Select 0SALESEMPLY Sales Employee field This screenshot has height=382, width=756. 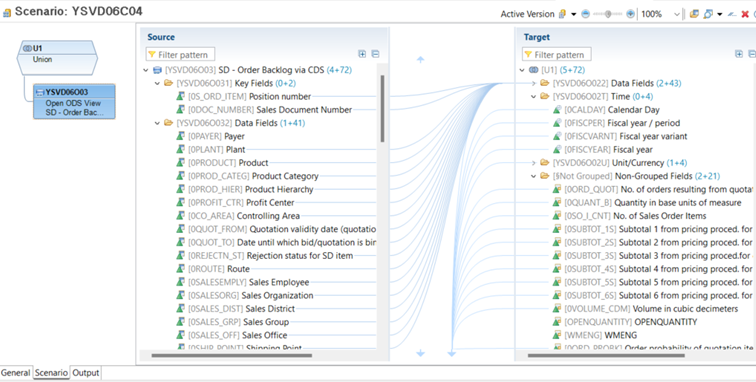tap(243, 283)
